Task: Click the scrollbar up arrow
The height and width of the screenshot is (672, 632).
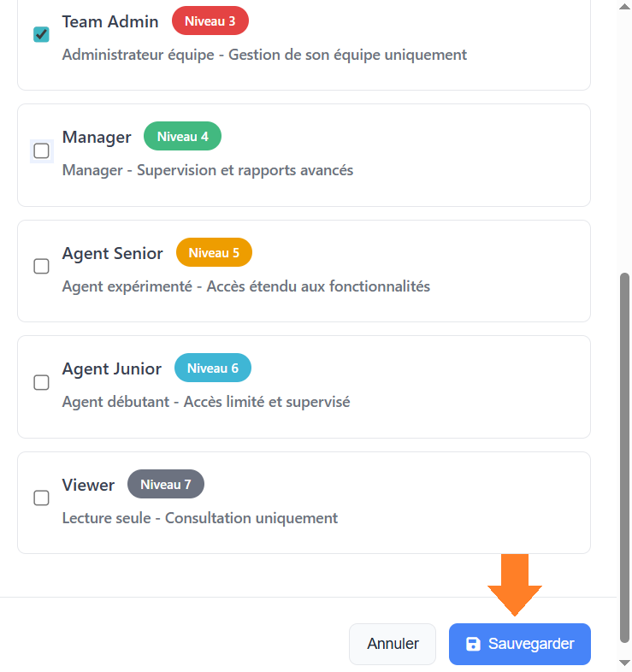Action: click(x=624, y=7)
